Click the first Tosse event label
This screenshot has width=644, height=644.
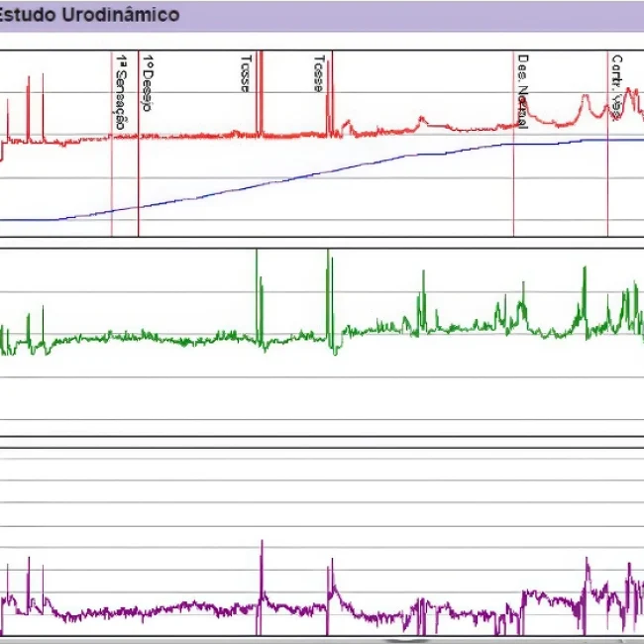(245, 73)
